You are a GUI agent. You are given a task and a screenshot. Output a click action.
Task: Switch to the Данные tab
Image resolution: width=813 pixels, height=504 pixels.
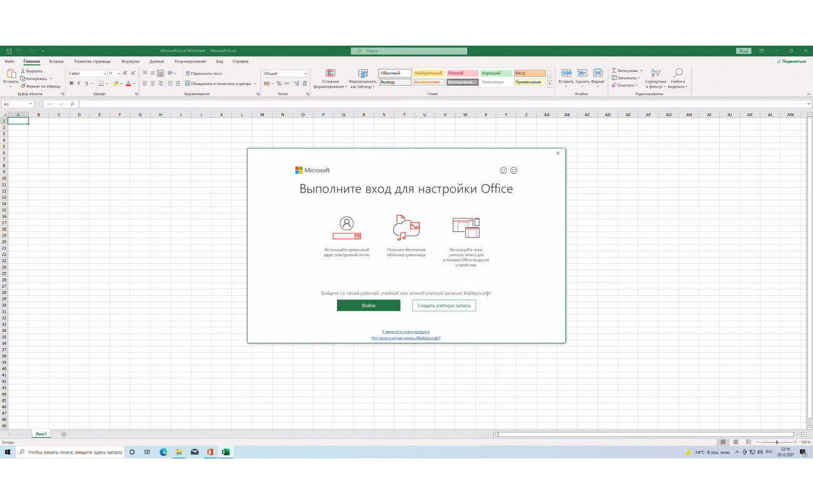(157, 61)
